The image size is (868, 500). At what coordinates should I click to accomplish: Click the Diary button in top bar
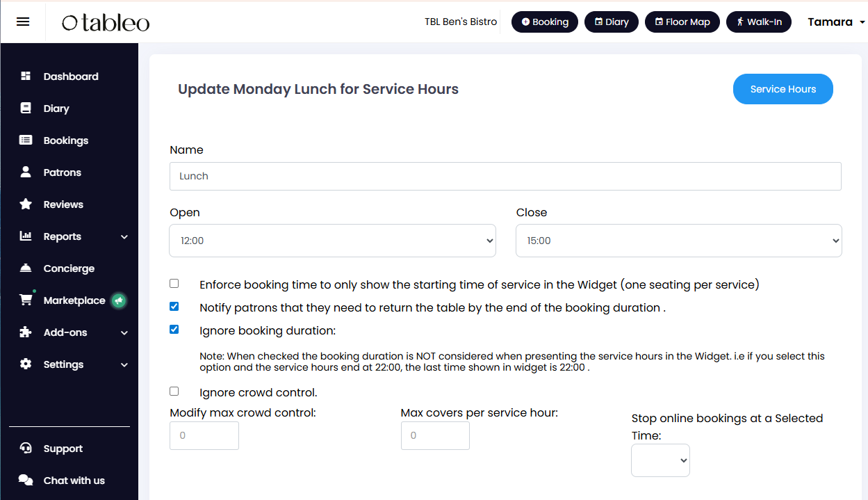point(612,22)
